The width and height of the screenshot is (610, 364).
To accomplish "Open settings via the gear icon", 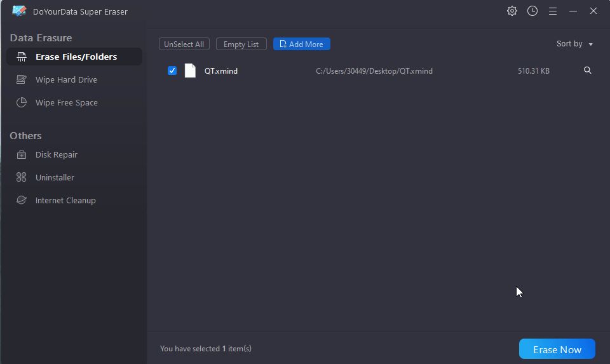I will point(512,11).
